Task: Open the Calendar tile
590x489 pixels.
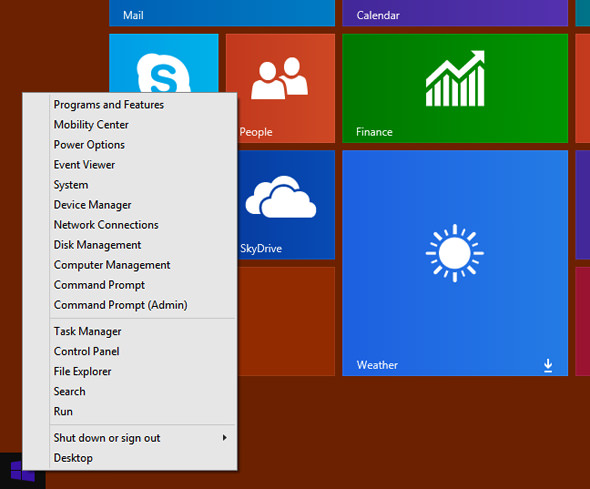Action: [x=455, y=13]
